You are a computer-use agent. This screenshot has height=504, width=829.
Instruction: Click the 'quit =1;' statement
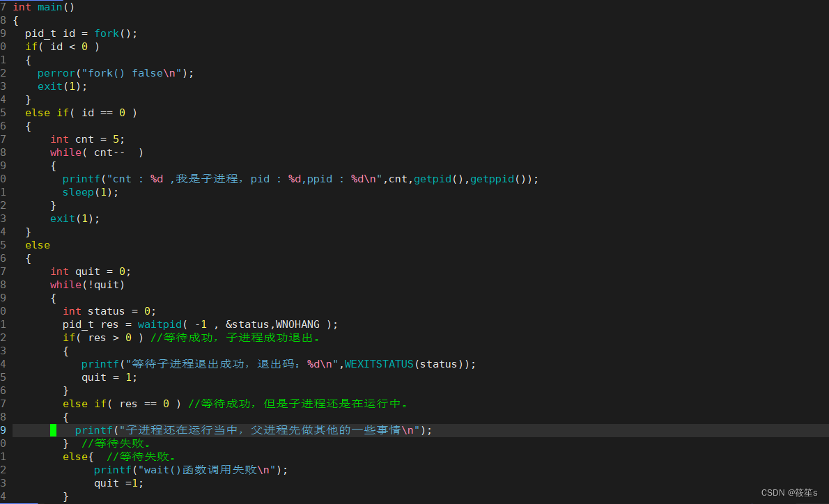[x=118, y=483]
